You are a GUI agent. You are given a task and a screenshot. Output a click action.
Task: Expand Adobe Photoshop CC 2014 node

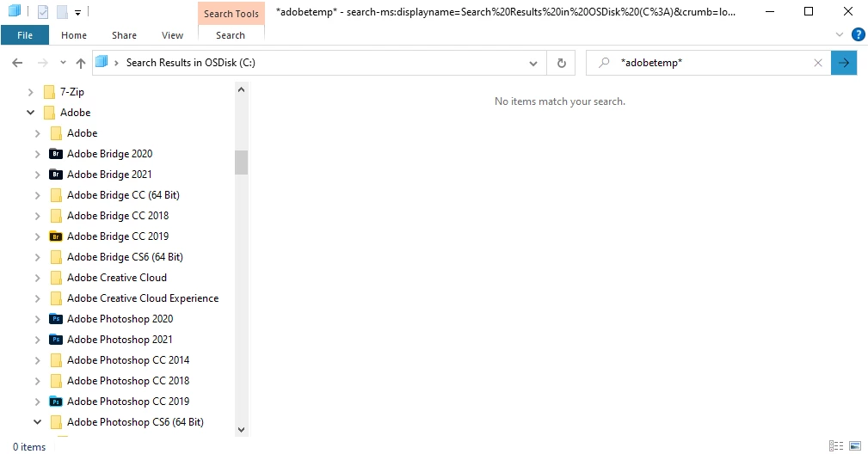pos(37,360)
